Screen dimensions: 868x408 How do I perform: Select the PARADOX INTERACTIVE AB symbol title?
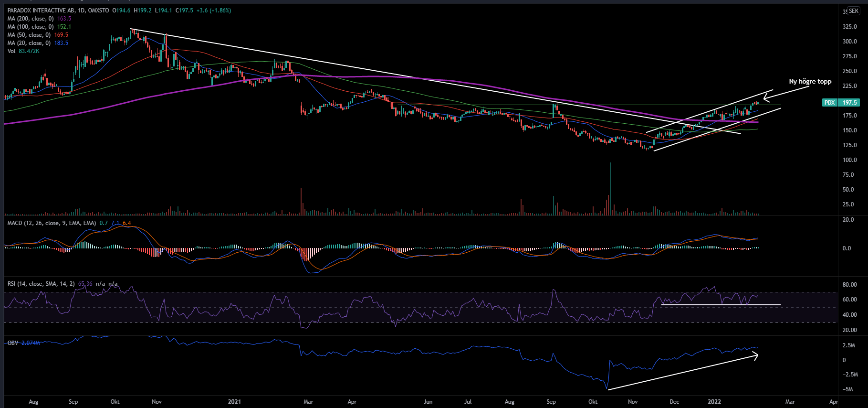tap(44, 11)
